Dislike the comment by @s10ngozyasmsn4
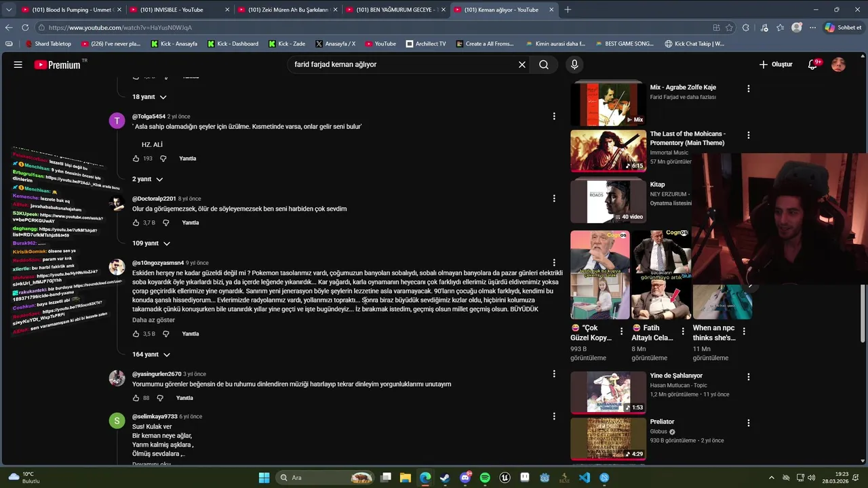Screen dimensions: 868x488 coord(167,333)
